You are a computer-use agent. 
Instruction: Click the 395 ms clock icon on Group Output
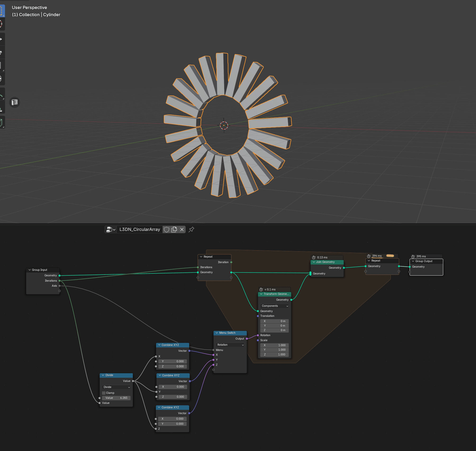tap(413, 256)
